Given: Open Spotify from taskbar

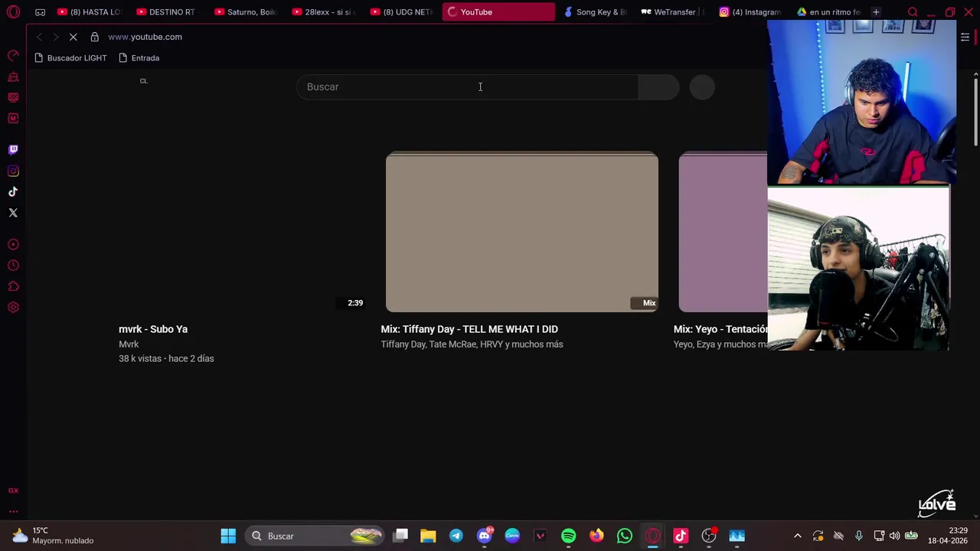Looking at the screenshot, I should point(568,536).
